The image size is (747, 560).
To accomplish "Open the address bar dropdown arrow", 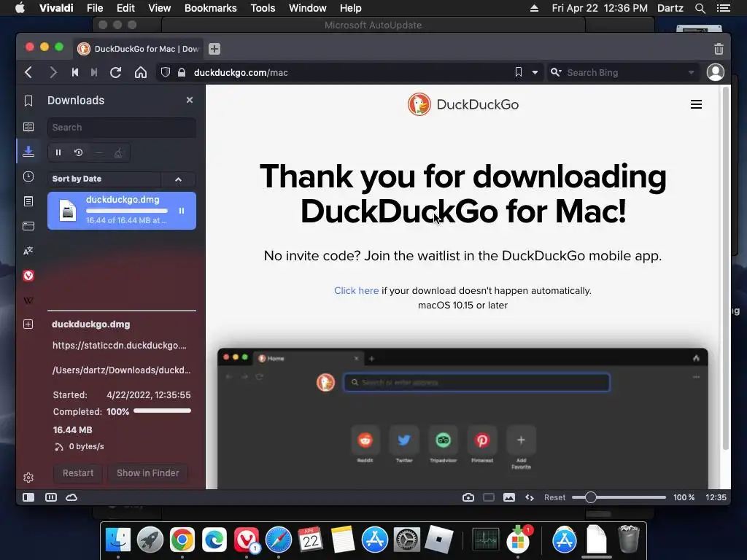I will click(535, 73).
